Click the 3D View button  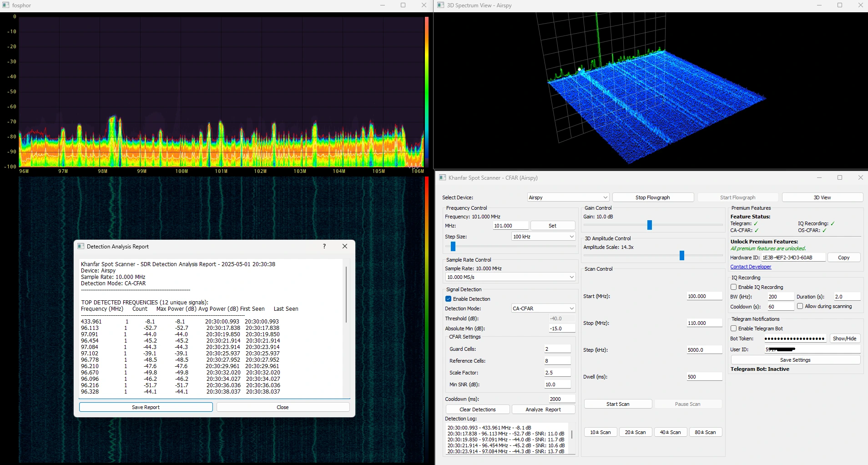[x=822, y=197]
